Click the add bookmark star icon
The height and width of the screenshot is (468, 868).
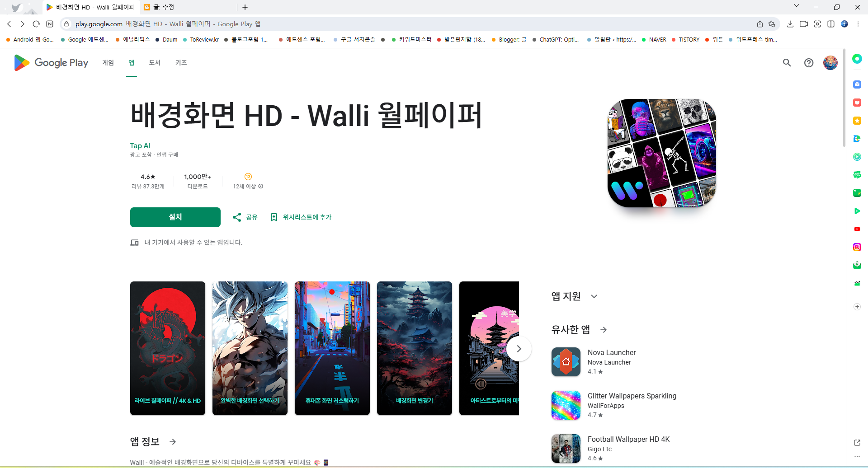772,24
